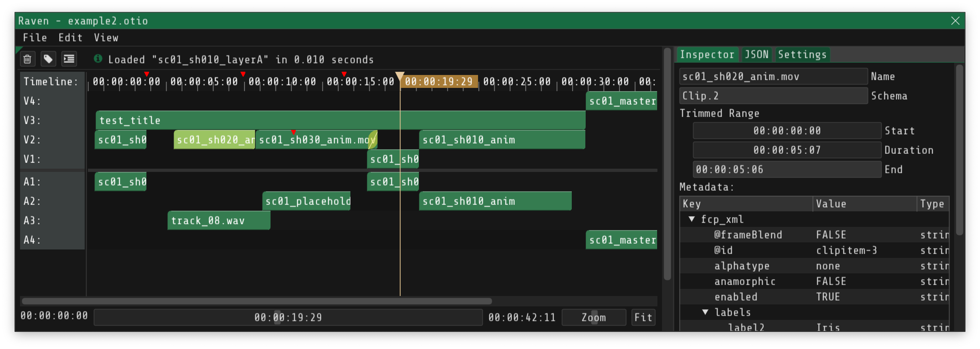The image size is (980, 349).
Task: Click the tag marker icon
Action: pyautogui.click(x=48, y=59)
